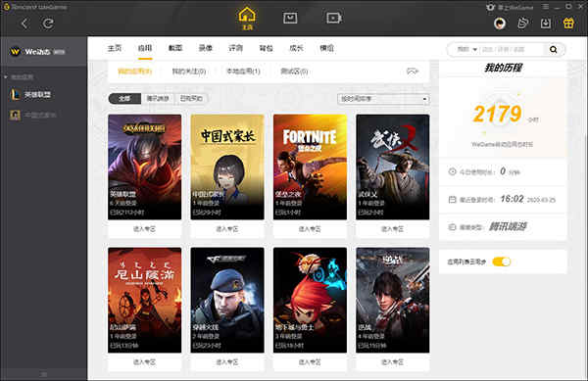Enter the zone under Fortnite
Screen dimensions: 588x381
point(310,229)
